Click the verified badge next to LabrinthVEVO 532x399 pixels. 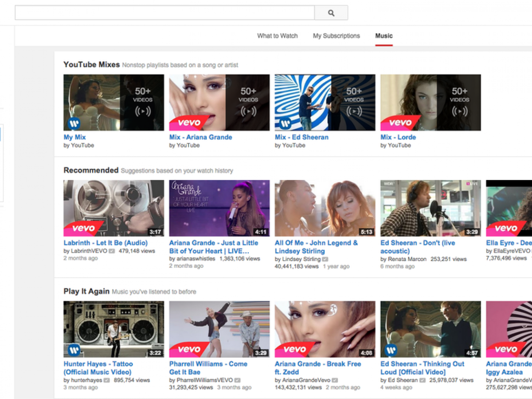(112, 251)
